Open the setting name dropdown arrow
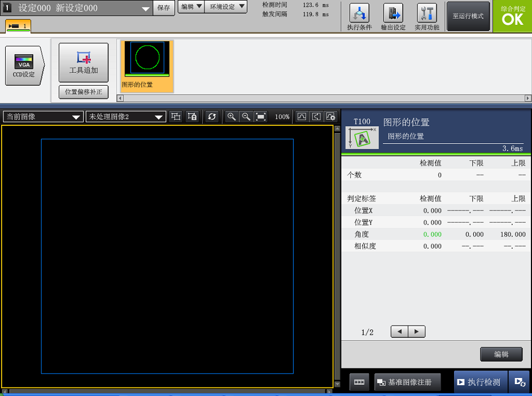 (x=145, y=9)
